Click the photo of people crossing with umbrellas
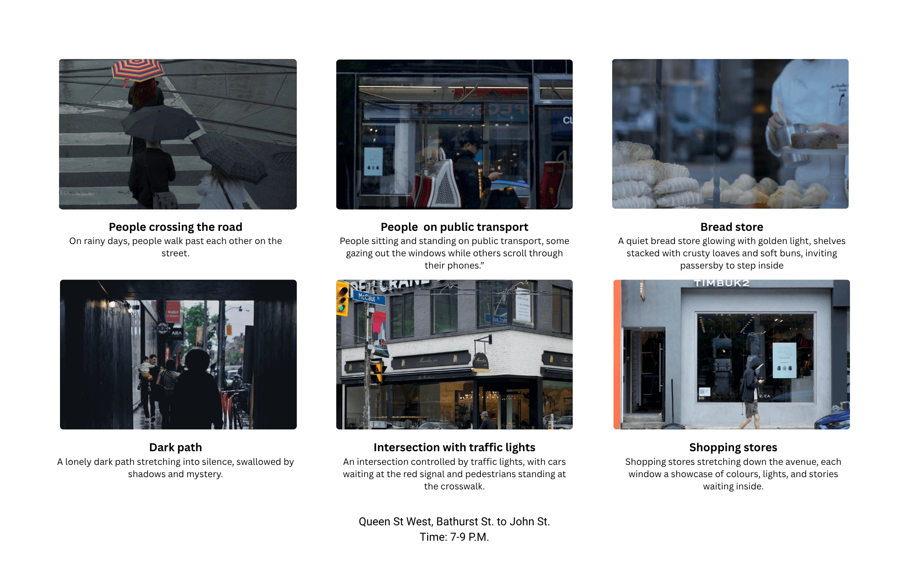Viewport: 909px width, 588px height. click(177, 133)
